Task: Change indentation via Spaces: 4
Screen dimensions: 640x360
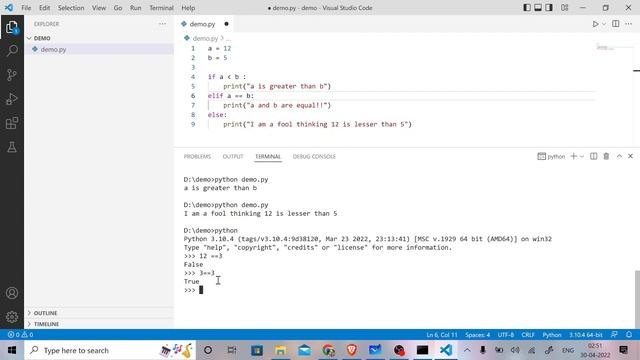Action: (x=478, y=335)
